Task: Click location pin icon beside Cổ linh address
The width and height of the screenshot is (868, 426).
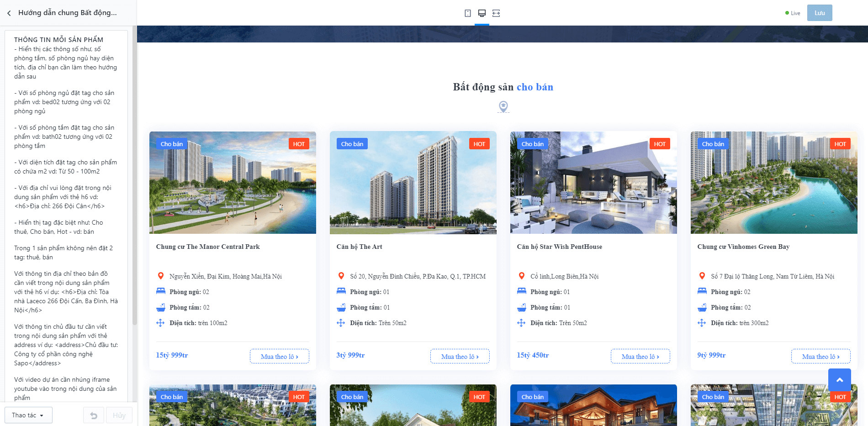Action: 522,276
